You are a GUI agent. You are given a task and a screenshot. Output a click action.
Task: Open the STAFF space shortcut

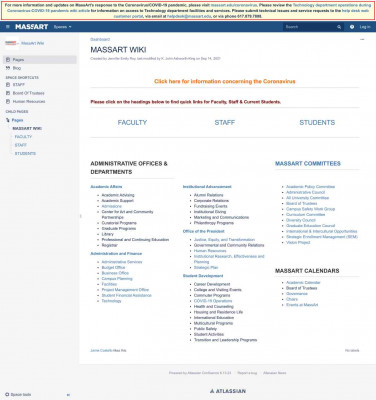19,85
